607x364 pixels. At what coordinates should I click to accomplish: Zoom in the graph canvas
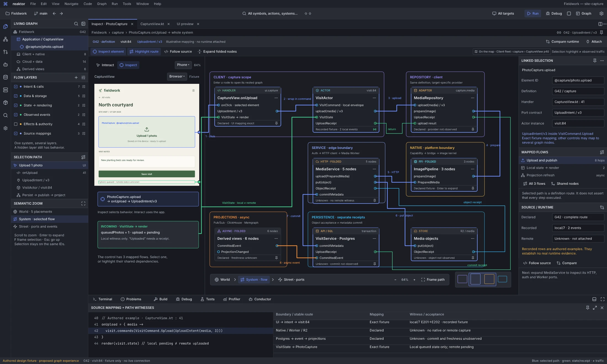(x=414, y=280)
